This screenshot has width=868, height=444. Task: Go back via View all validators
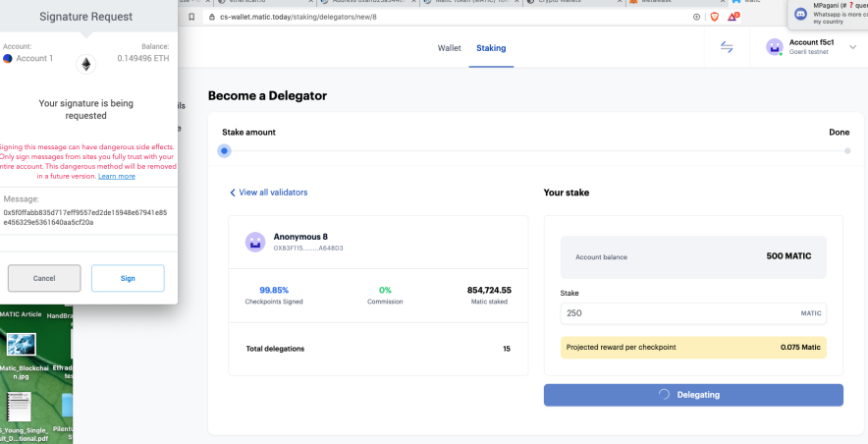268,193
